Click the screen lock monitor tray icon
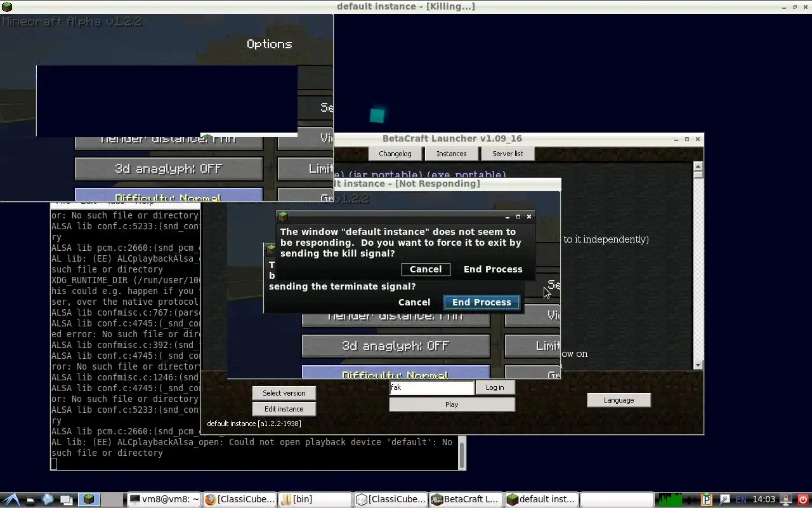This screenshot has width=812, height=508. coord(786,500)
